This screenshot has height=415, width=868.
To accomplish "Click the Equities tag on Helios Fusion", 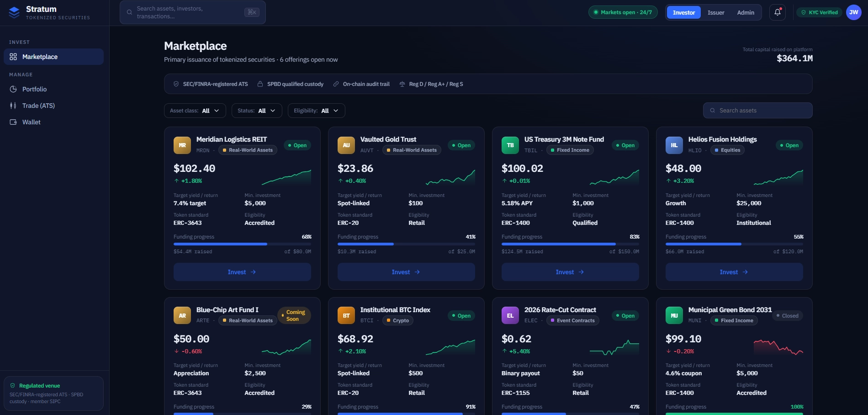I will click(727, 150).
